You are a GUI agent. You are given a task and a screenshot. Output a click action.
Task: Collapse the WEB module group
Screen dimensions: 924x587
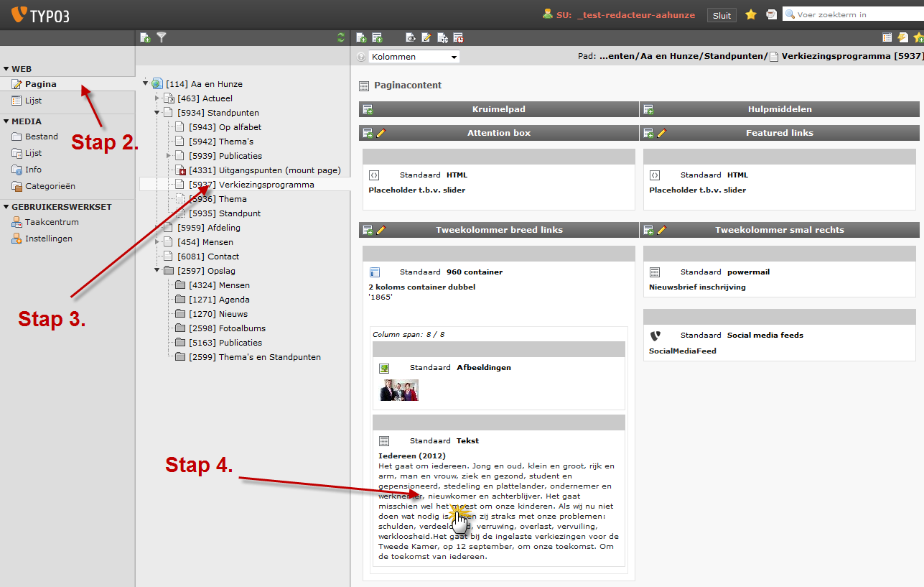pyautogui.click(x=6, y=70)
